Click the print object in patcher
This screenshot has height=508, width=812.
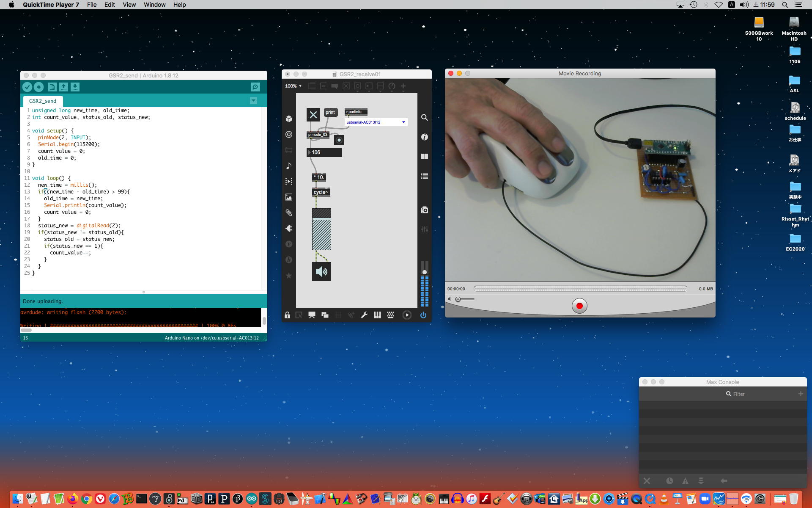pyautogui.click(x=330, y=112)
